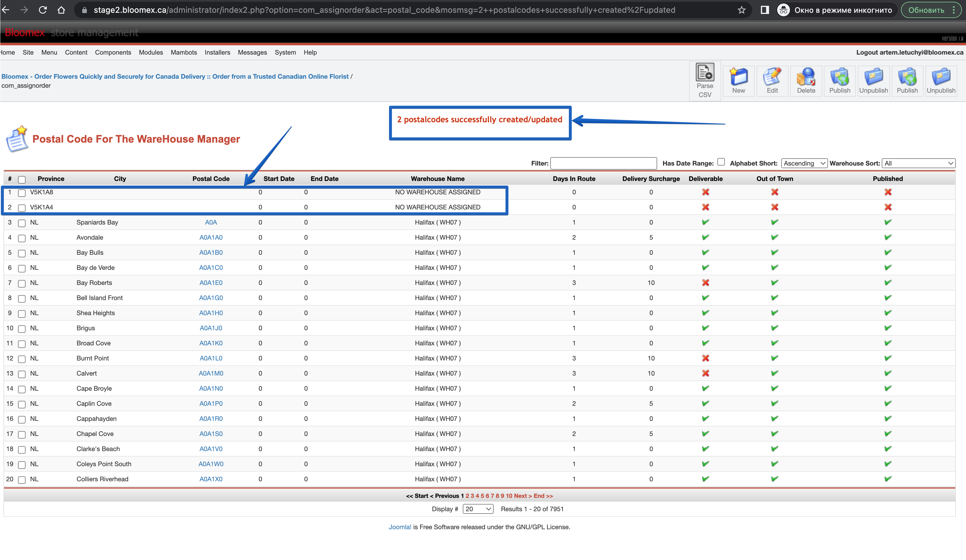Enable the Has Date Range checkbox
Viewport: 966px width, 560px height.
(x=721, y=162)
